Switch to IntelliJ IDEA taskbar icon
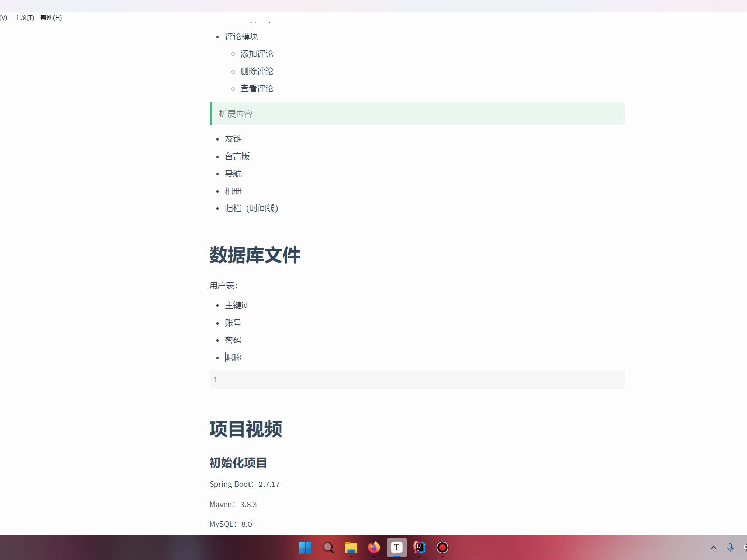Image resolution: width=747 pixels, height=560 pixels. click(x=420, y=548)
